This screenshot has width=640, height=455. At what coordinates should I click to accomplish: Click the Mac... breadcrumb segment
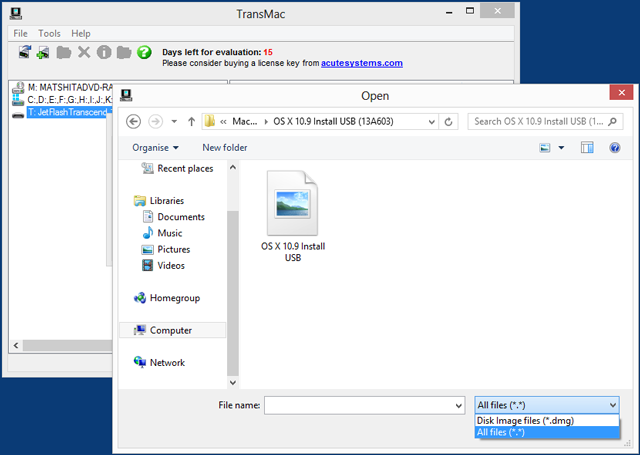coord(245,122)
